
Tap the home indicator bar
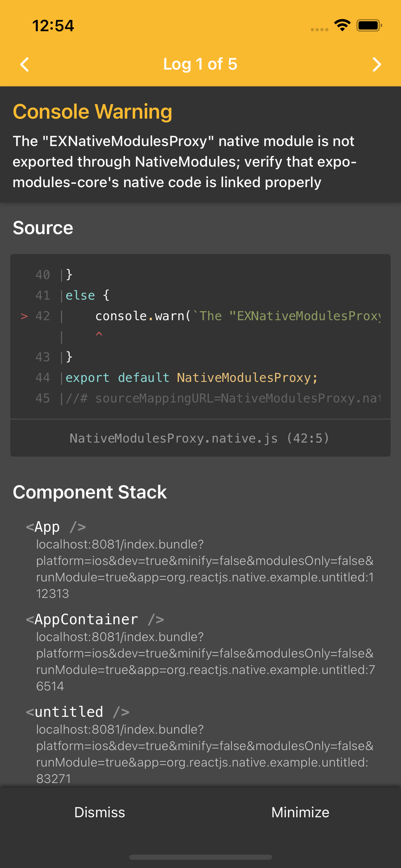[200, 857]
